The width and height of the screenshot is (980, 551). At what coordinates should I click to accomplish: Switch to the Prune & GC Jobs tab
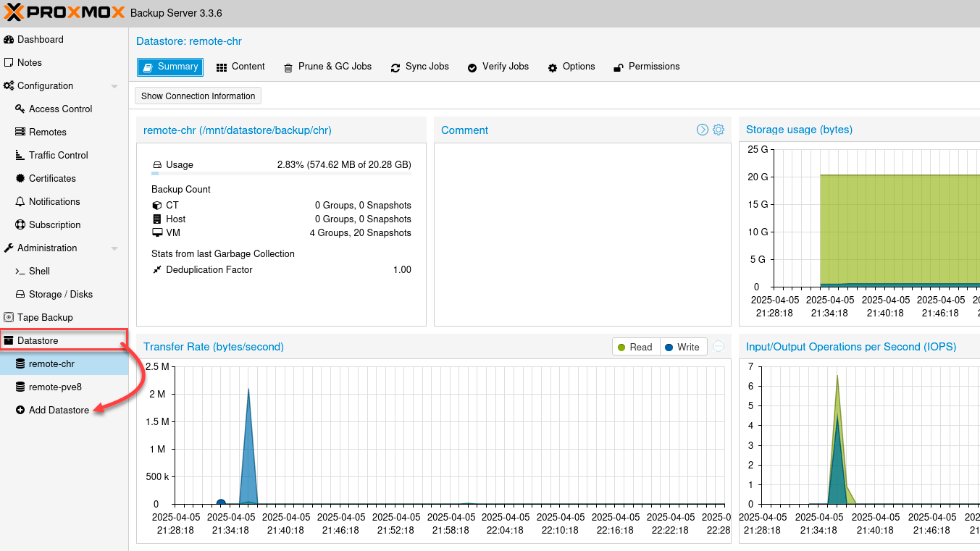(x=327, y=67)
